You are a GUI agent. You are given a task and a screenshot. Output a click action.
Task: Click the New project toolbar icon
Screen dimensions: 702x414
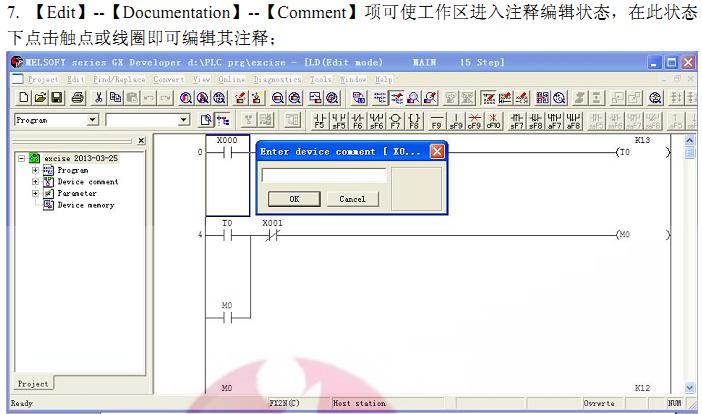(x=23, y=98)
